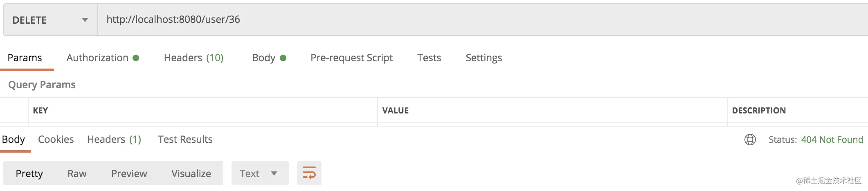Screen dimensions: 868x191
Task: Click the 404 Not Found status text
Action: 832,140
